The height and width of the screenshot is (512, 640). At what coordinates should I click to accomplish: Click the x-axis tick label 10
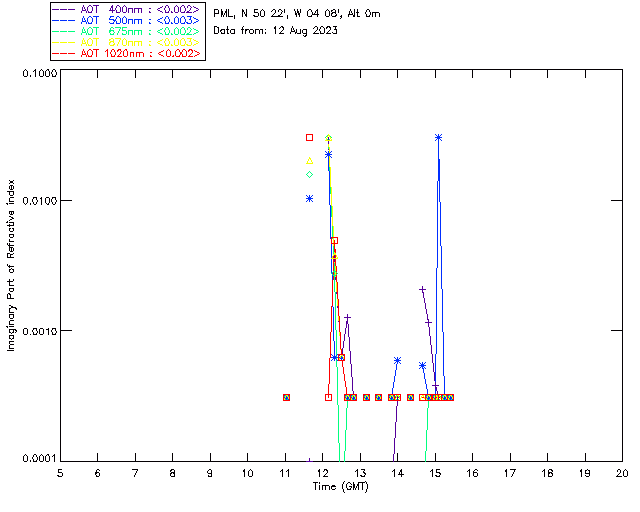(247, 473)
